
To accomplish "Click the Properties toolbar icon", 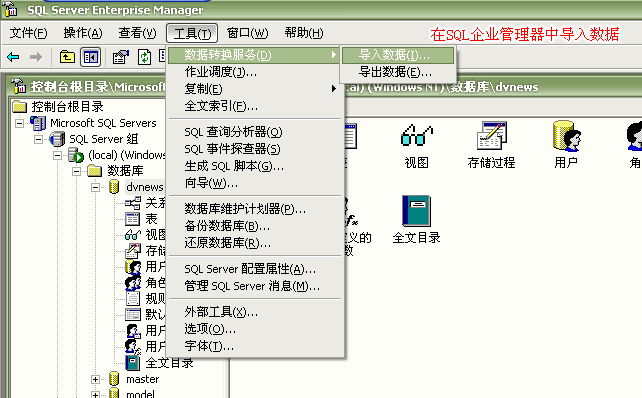I will point(120,57).
